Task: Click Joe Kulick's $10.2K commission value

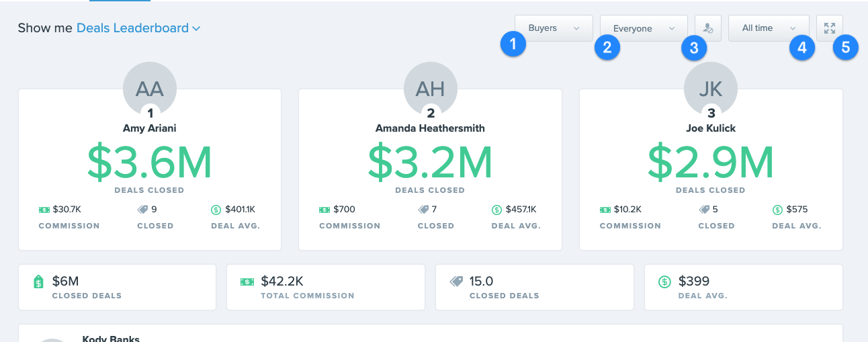Action: point(629,210)
